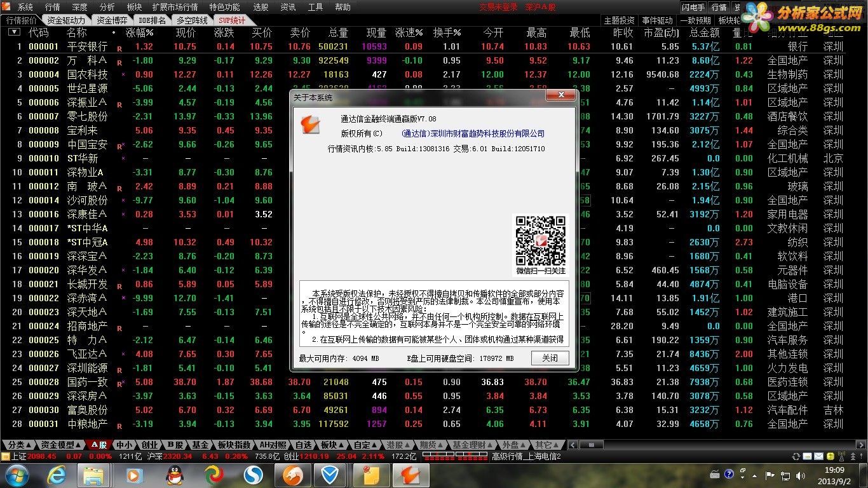Viewport: 868px width, 488px height.
Task: Click the × marker next to 飞亚达A
Action: [123, 354]
